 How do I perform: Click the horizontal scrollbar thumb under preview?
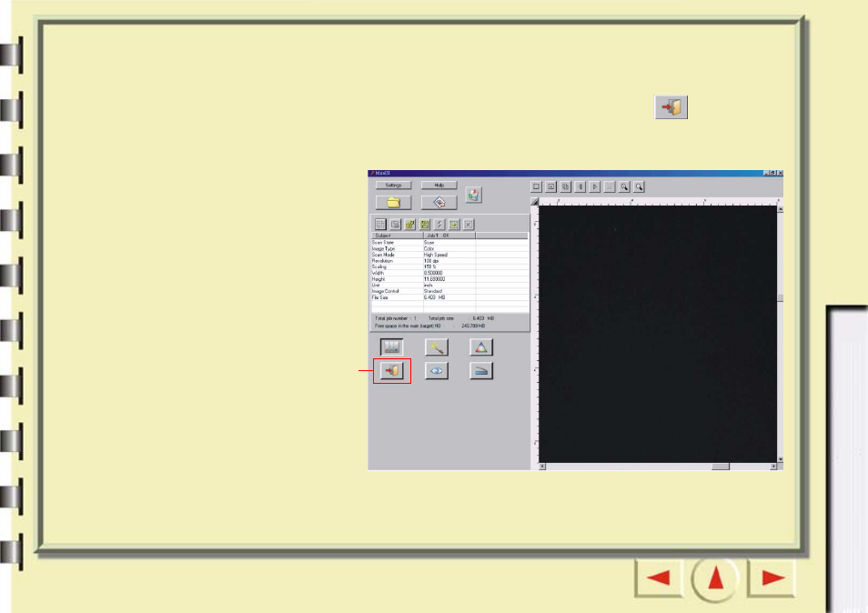[x=721, y=467]
